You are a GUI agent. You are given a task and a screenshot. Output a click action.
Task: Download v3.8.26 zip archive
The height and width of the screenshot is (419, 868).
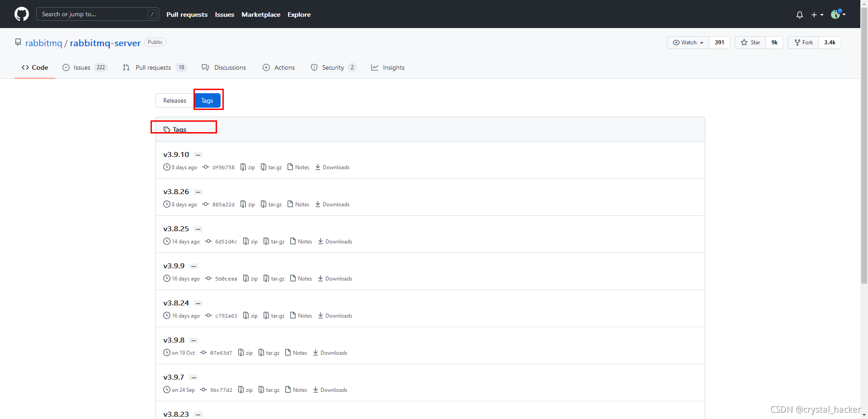tap(248, 205)
